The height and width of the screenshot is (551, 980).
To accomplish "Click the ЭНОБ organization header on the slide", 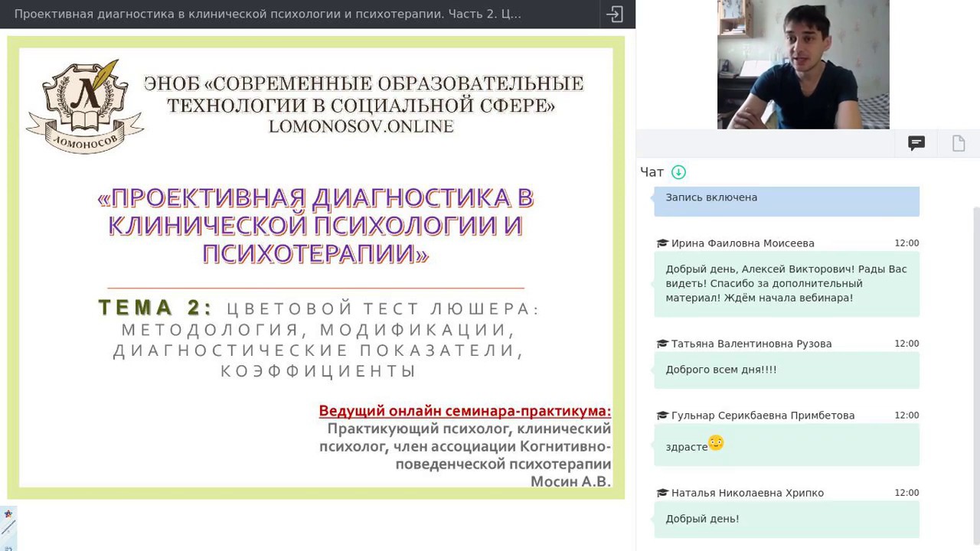I will click(x=364, y=94).
